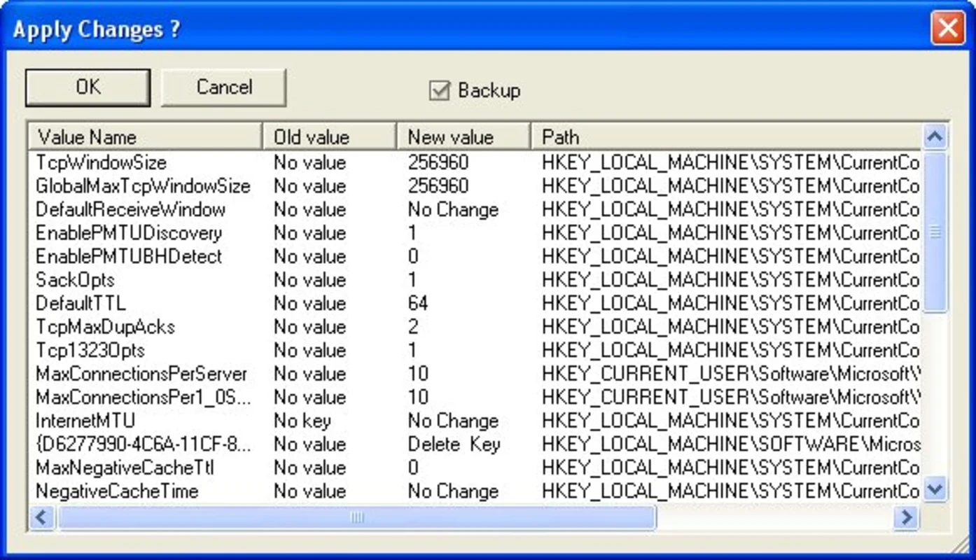Select the MaxConnectionsPer1_0S... row
This screenshot has width=976, height=560.
pos(476,397)
